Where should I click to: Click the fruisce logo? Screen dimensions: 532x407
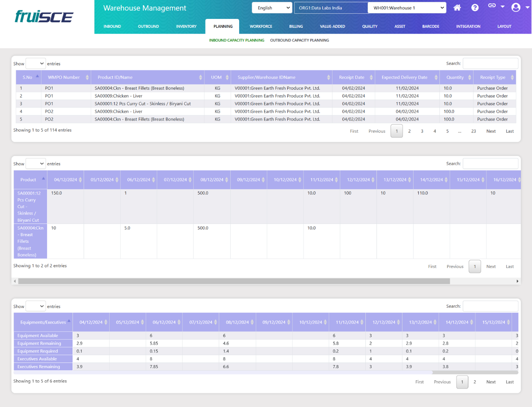coord(44,17)
